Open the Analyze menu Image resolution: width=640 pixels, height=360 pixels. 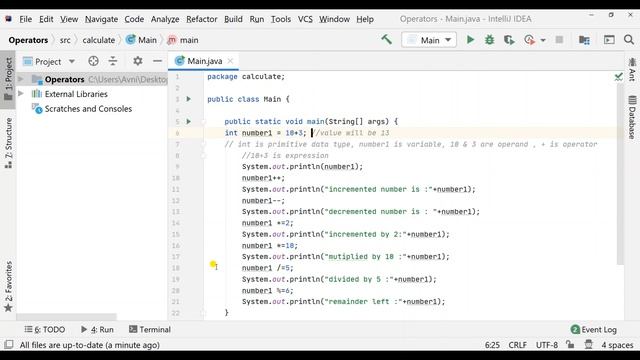click(165, 19)
